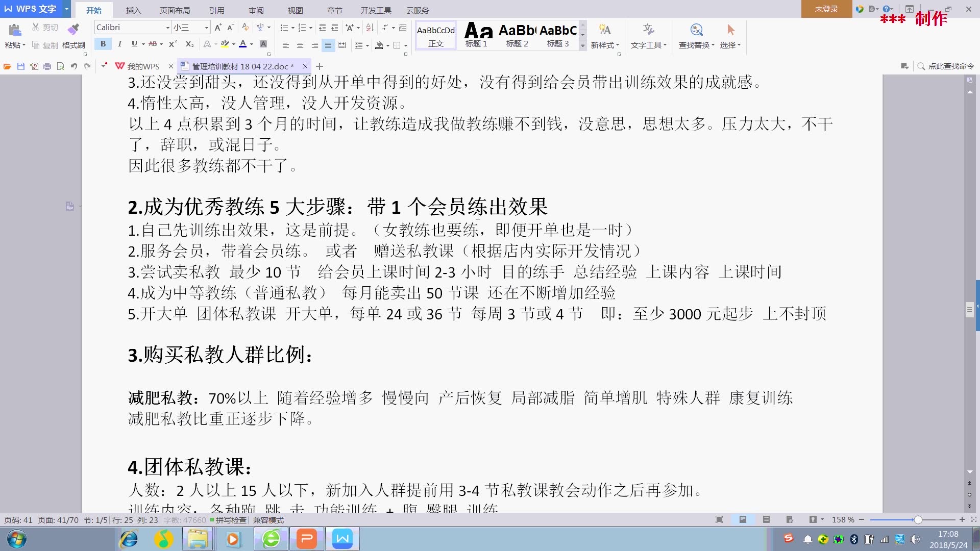
Task: Click the zoom slider handle
Action: pyautogui.click(x=918, y=520)
